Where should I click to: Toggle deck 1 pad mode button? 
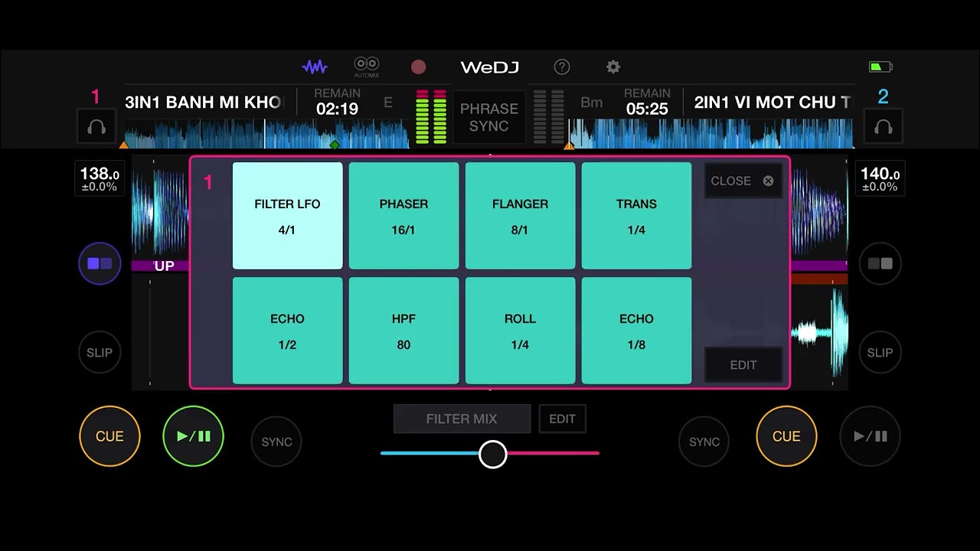tap(100, 263)
